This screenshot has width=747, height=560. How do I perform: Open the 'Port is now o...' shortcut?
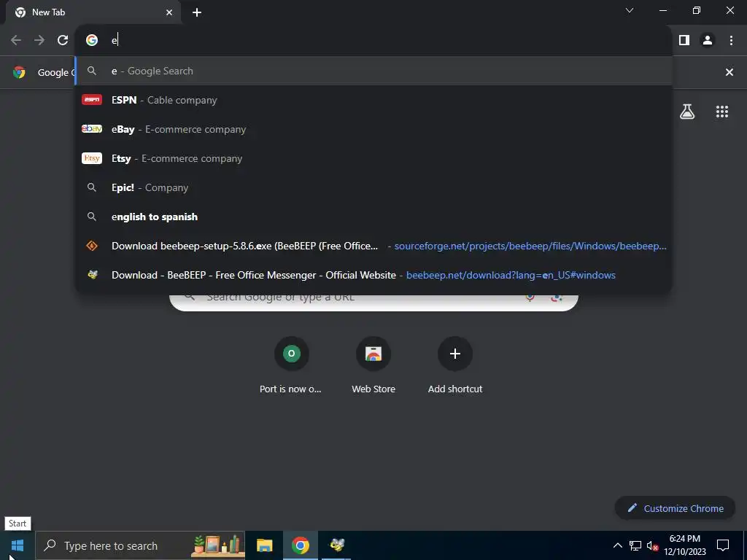point(291,366)
